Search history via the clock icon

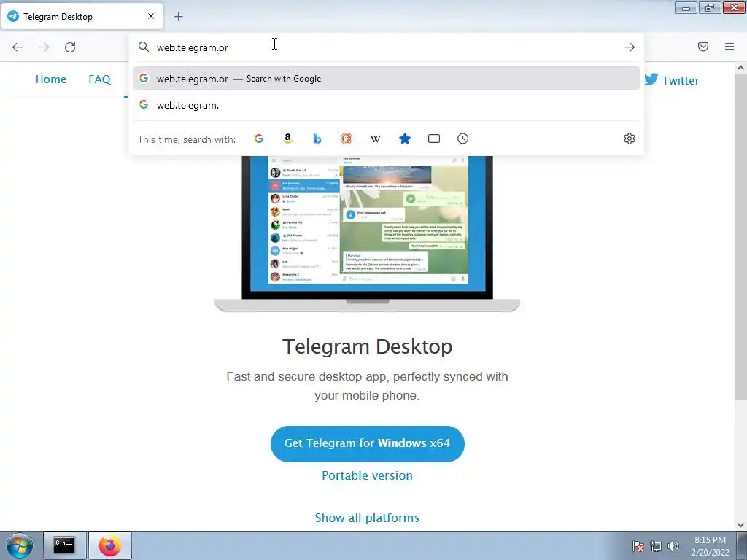[463, 139]
